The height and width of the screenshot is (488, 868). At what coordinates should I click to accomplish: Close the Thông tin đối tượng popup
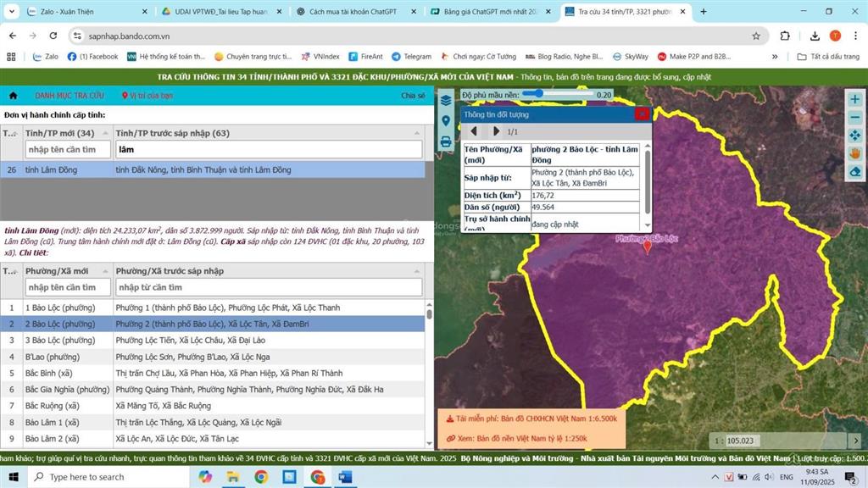click(643, 114)
